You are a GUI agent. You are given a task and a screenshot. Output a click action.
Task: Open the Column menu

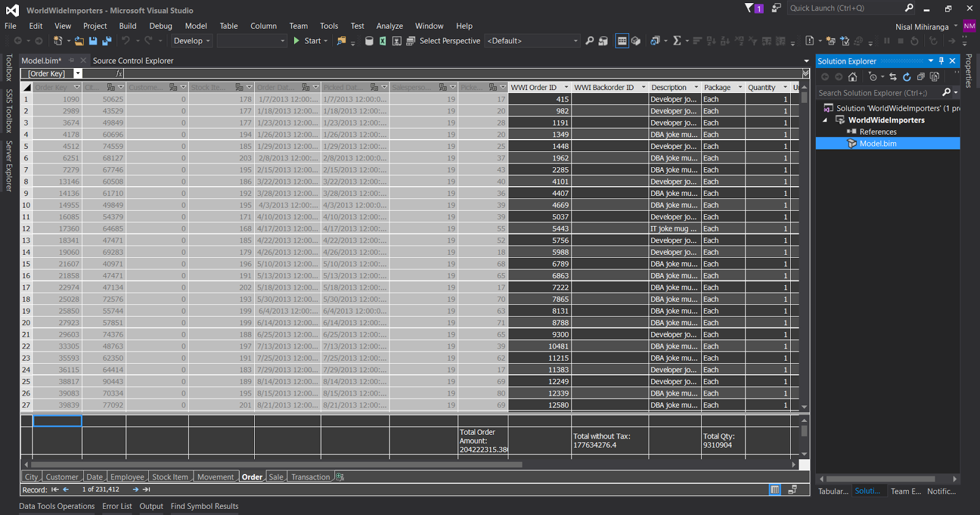tap(263, 26)
